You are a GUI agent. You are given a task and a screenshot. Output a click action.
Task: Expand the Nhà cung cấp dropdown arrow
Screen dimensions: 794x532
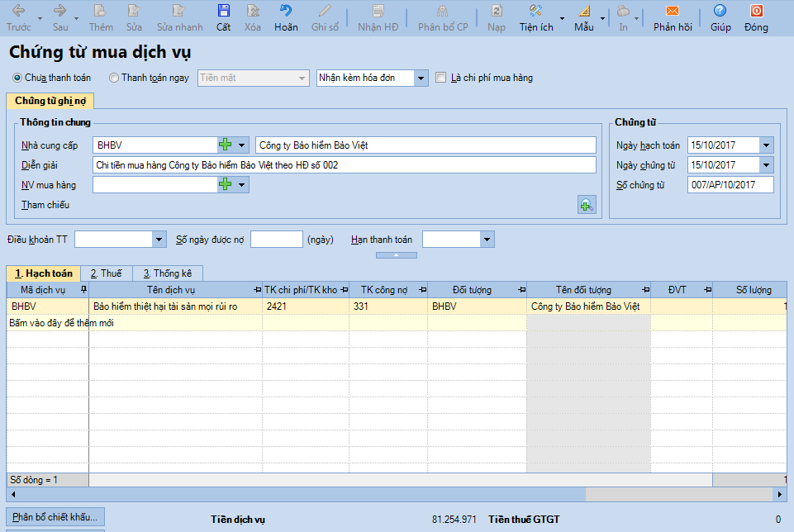point(241,145)
